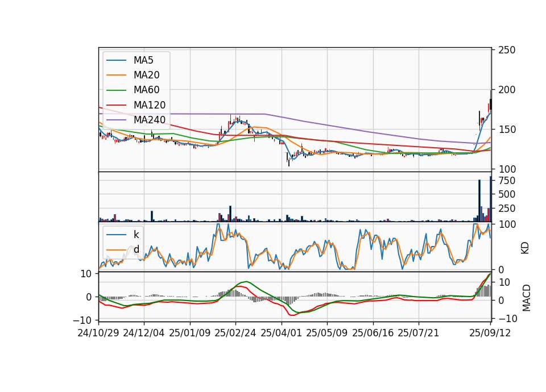546x392 pixels.
Task: Click the d legend label in KD panel
Action: [136, 249]
